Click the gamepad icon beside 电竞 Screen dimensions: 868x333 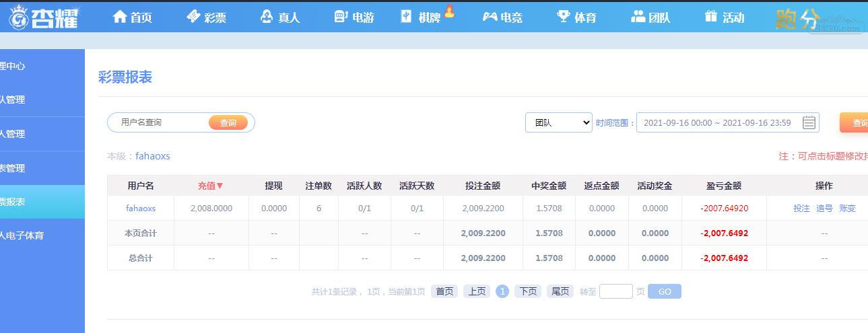pos(490,17)
